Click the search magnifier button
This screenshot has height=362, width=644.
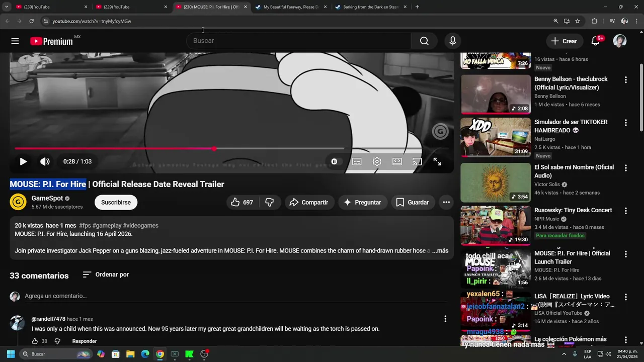pyautogui.click(x=424, y=41)
